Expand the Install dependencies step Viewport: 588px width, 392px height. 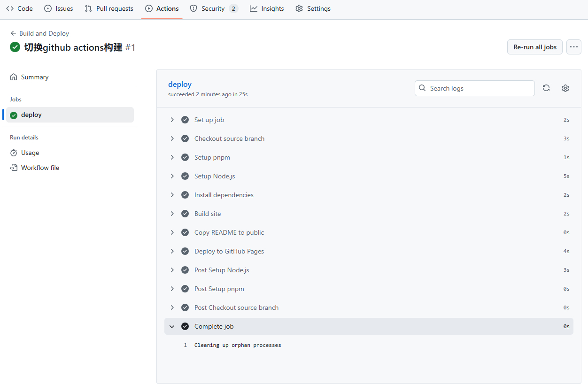(x=172, y=195)
